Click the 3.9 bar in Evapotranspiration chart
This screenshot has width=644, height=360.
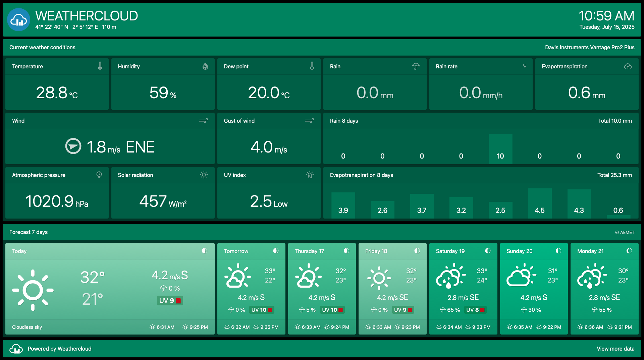tap(343, 205)
